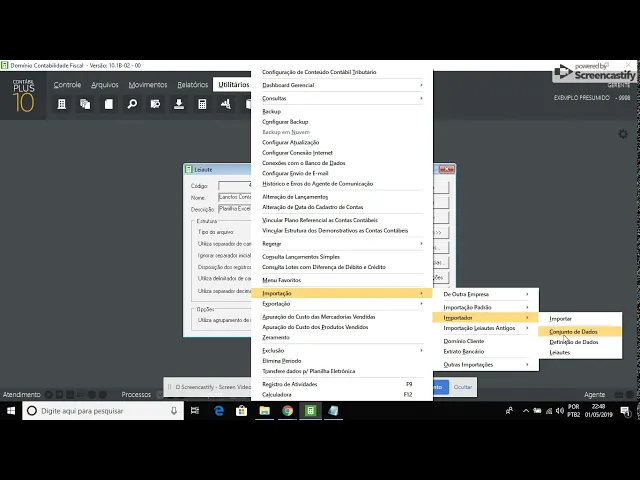640x480 pixels.
Task: Click the Código field in Leiaute window
Action: pos(235,186)
